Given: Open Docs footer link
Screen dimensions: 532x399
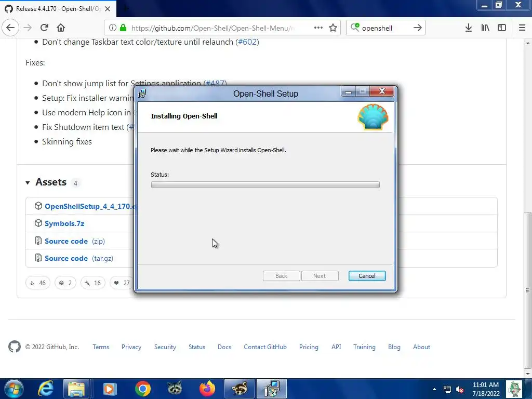Looking at the screenshot, I should click(x=224, y=347).
